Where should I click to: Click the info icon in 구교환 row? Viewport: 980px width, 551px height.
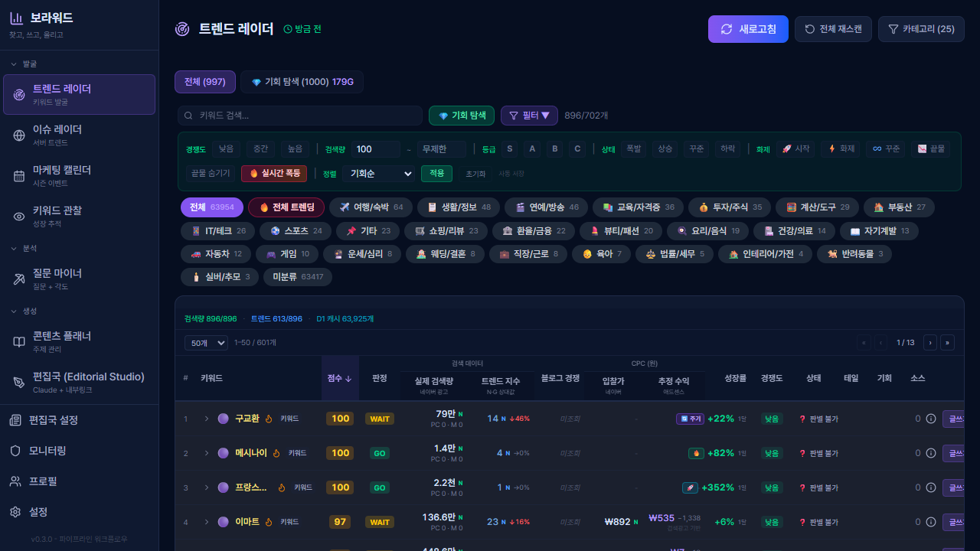(x=931, y=419)
